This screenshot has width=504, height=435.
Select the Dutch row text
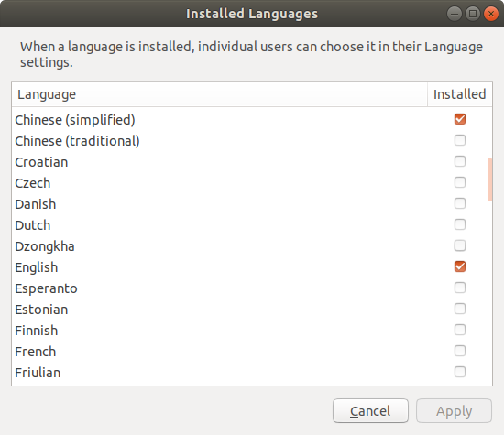(x=33, y=225)
